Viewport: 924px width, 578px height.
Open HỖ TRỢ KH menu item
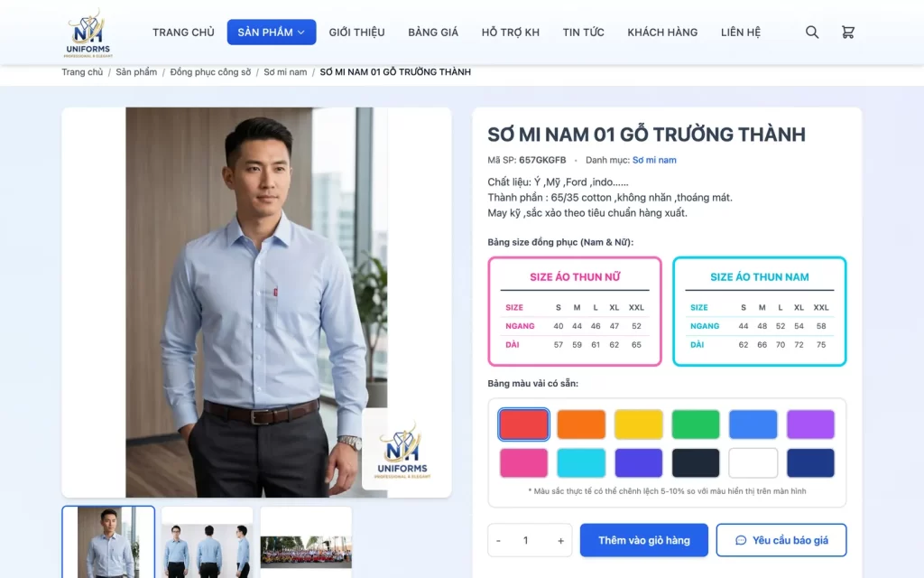coord(511,33)
